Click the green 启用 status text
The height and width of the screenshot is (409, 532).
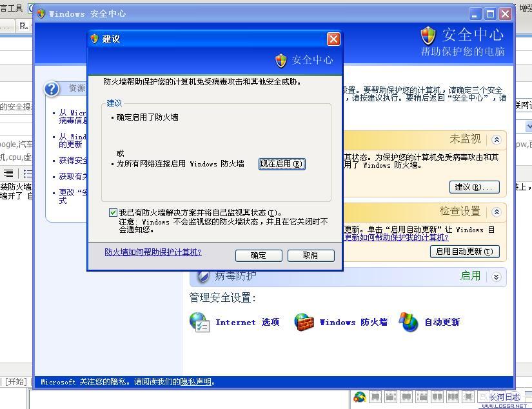coord(470,275)
